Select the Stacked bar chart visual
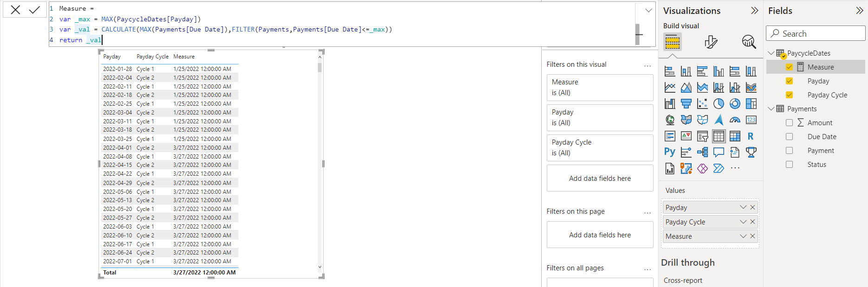868x287 pixels. point(670,71)
